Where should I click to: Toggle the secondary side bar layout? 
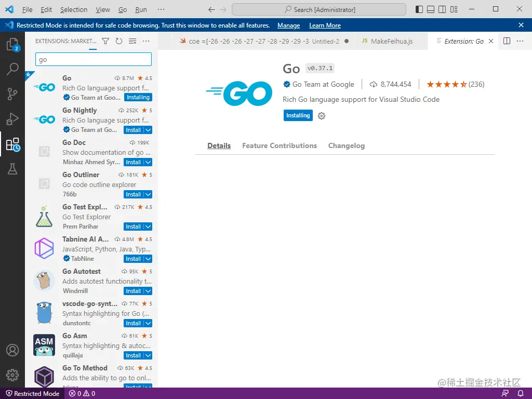[442, 9]
